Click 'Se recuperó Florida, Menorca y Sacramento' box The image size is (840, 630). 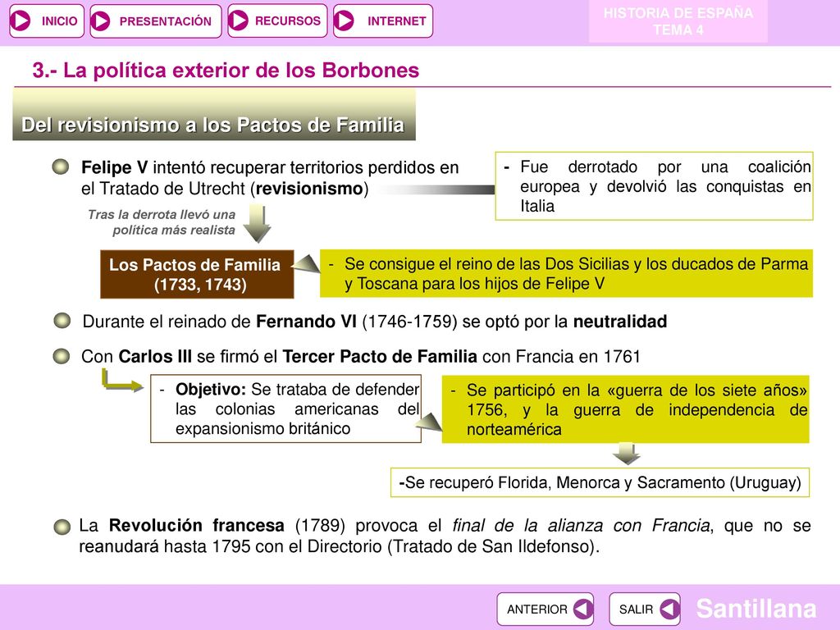point(600,482)
